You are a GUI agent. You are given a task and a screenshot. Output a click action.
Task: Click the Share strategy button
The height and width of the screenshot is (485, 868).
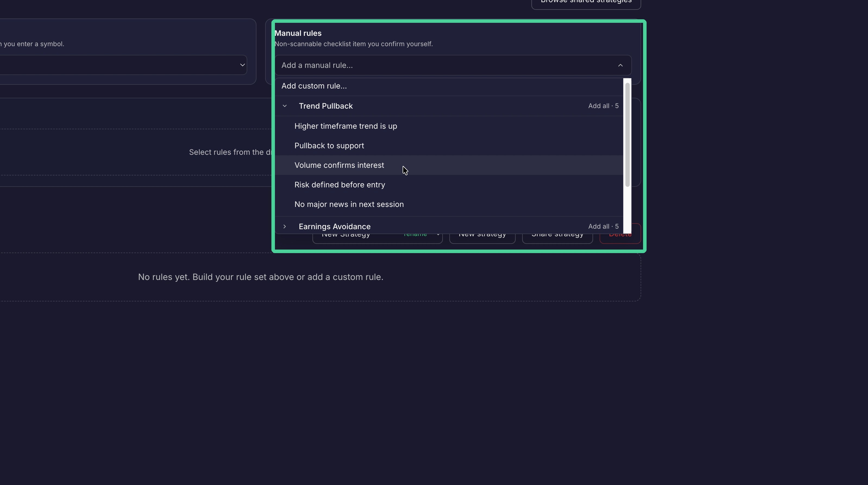(x=557, y=239)
